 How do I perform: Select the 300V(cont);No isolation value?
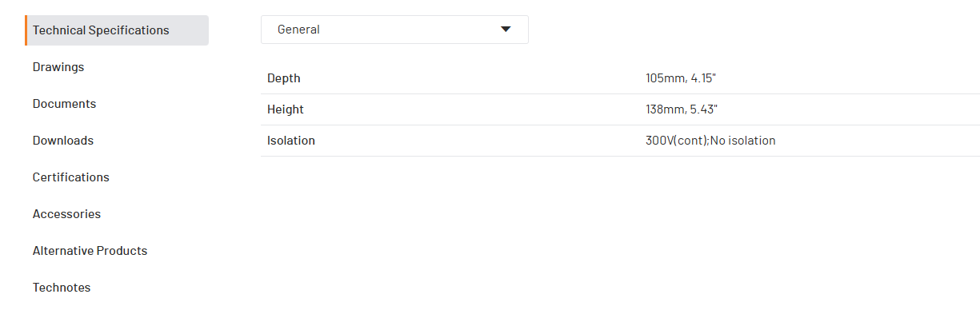point(710,141)
